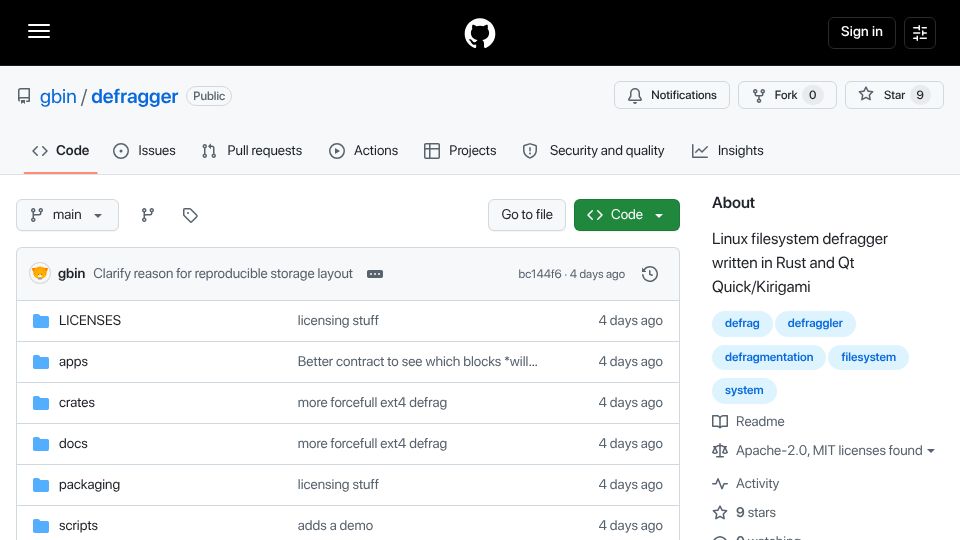The image size is (960, 540).
Task: Switch the main branch dropdown
Action: [67, 215]
